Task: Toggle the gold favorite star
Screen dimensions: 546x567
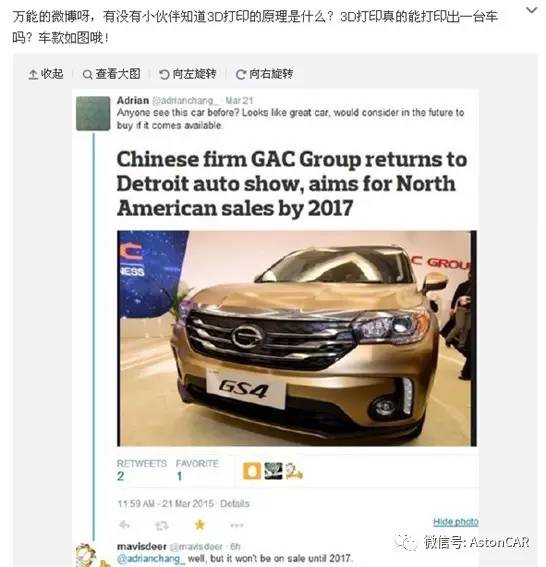Action: tap(199, 525)
